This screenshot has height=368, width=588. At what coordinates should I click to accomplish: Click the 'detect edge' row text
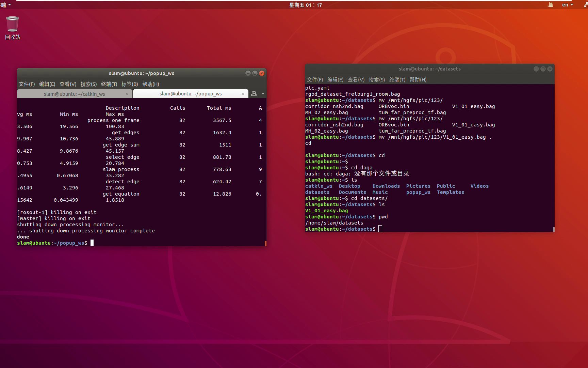[122, 182]
